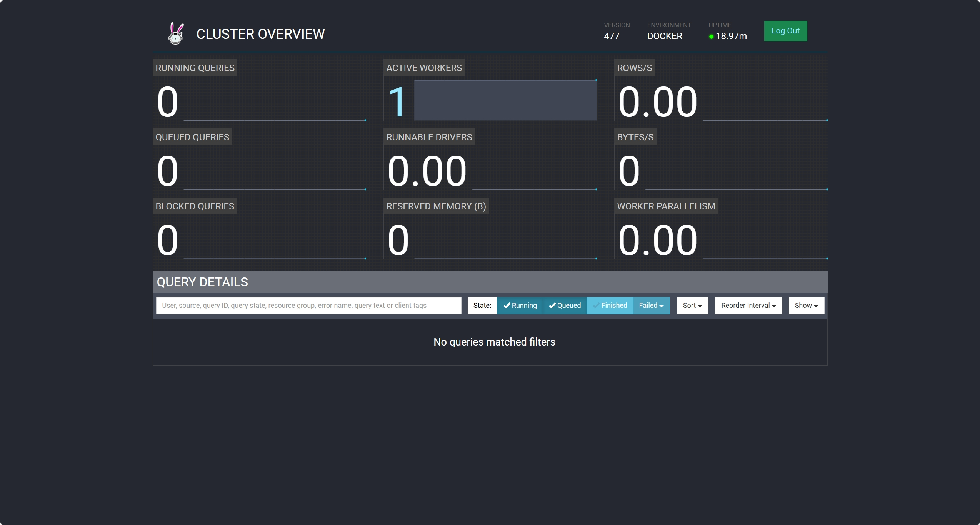
Task: Click the Reserved Memory (B) label
Action: click(436, 206)
